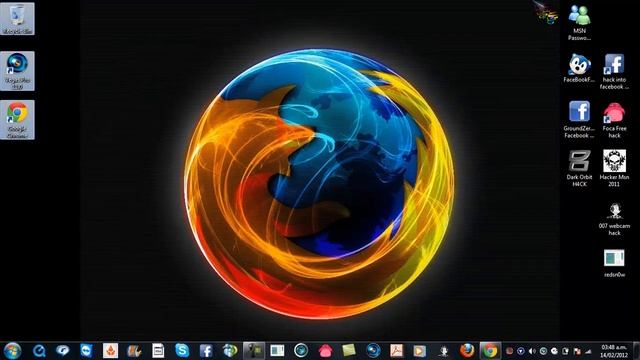Open the network signal icon in system tray

[588, 351]
